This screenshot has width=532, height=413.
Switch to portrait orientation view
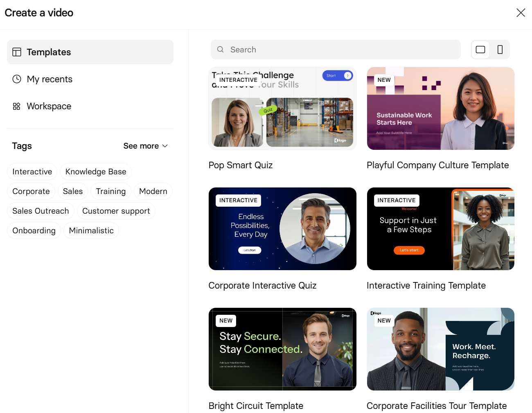(x=500, y=50)
